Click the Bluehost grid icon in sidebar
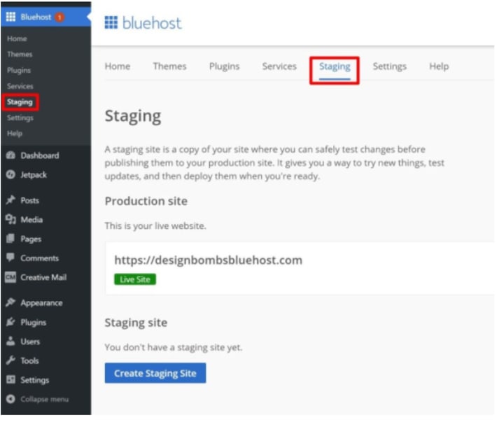Viewport: 504px width, 427px height. click(x=10, y=17)
